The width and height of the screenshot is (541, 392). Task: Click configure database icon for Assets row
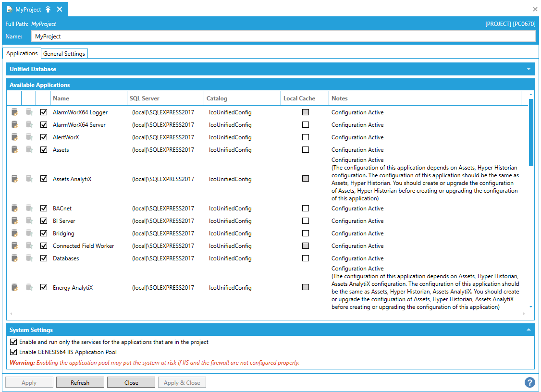[x=14, y=149]
